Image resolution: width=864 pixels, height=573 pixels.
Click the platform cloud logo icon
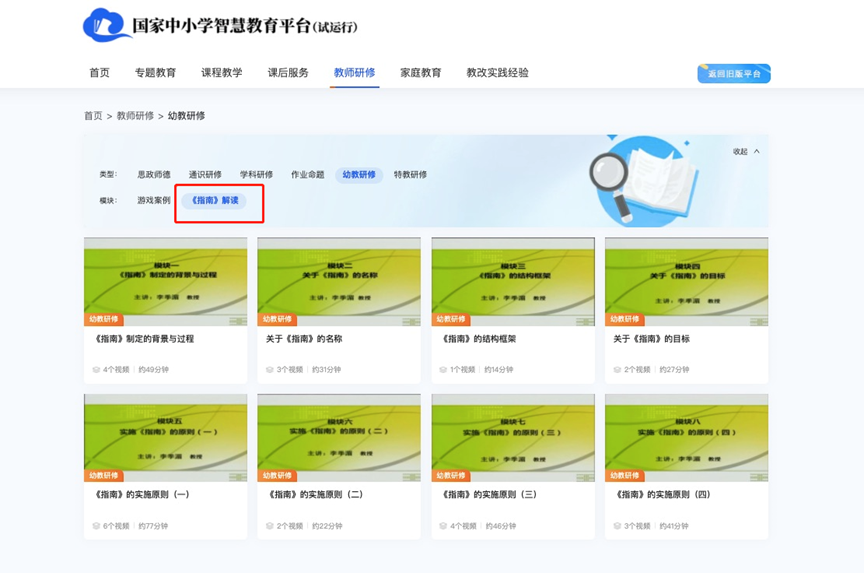point(107,25)
